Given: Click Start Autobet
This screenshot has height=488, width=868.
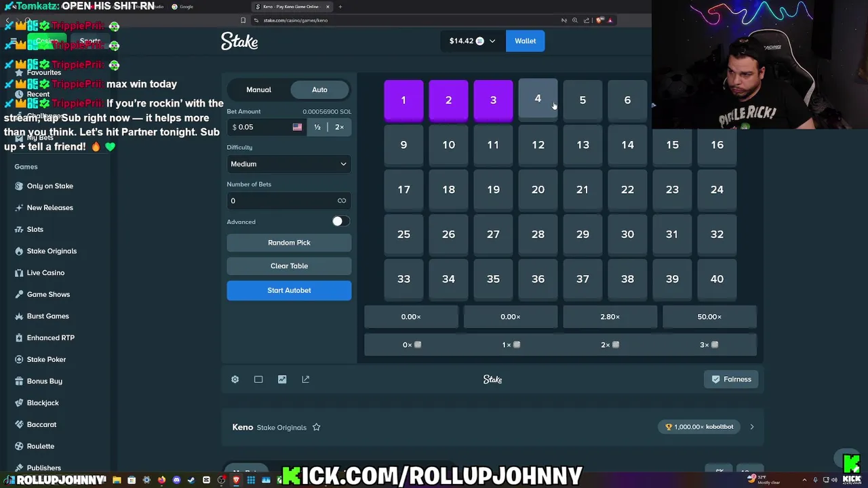Looking at the screenshot, I should tap(289, 290).
